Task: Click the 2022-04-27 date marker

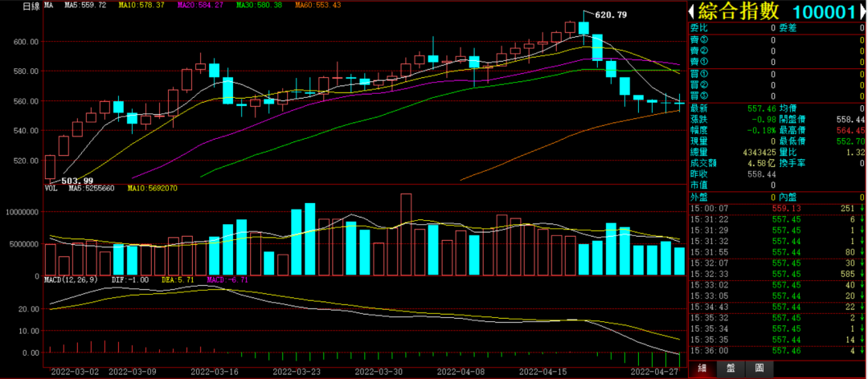Action: [656, 373]
